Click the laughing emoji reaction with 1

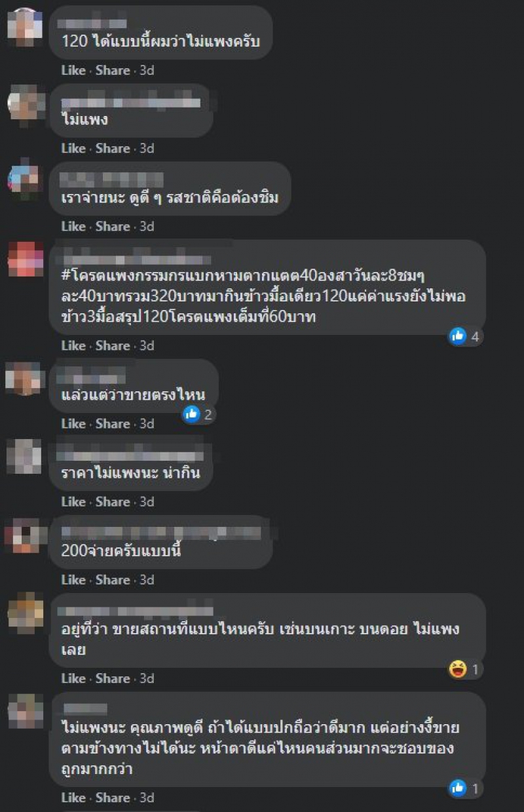(457, 669)
